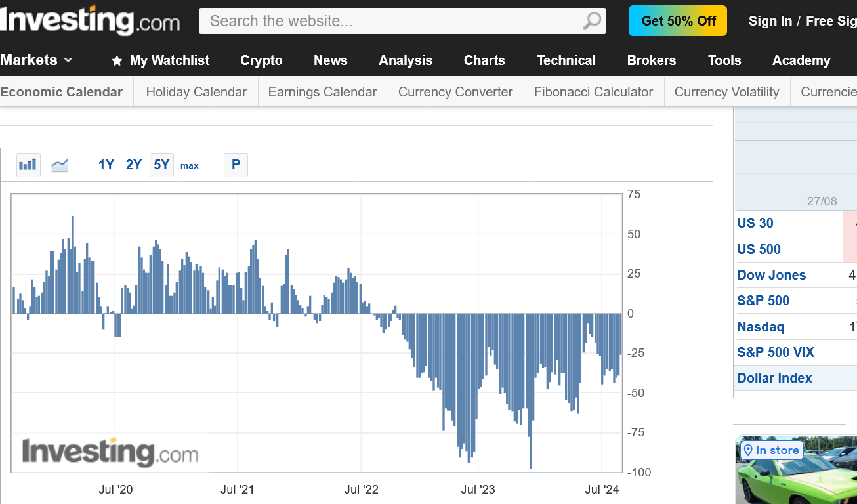Screen dimensions: 857x504
Task: Set chart range to 2Y
Action: [x=134, y=165]
